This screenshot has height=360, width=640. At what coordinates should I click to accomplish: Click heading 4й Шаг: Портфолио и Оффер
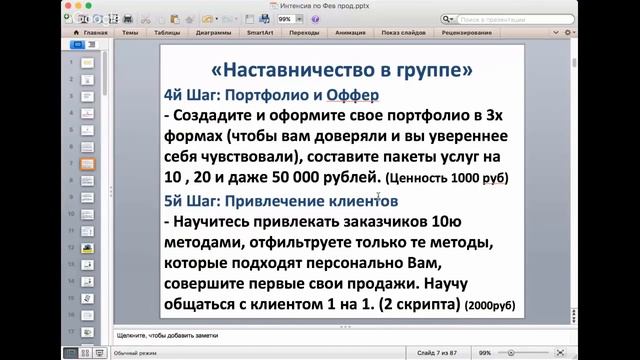tap(271, 95)
